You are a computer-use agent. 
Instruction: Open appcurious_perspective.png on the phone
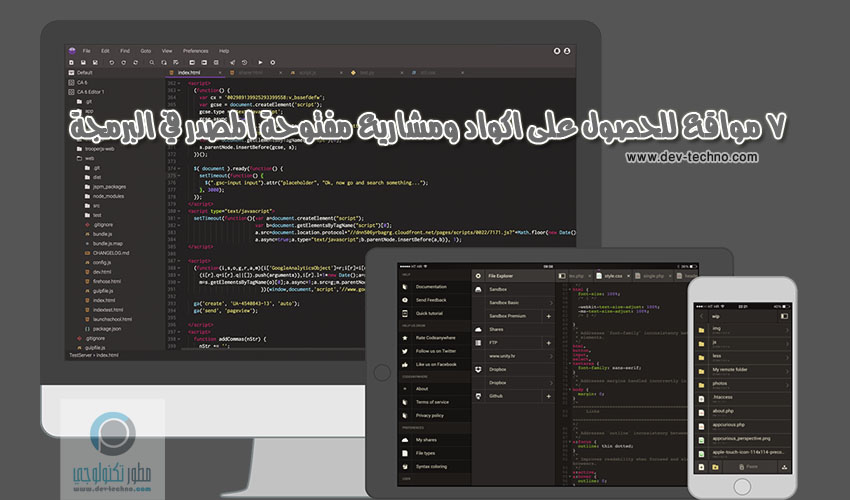[x=743, y=440]
